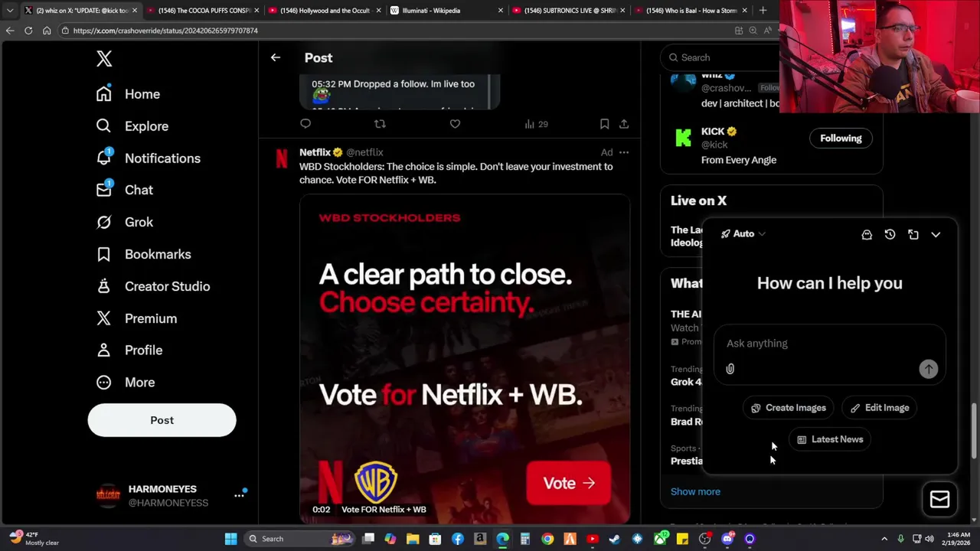The height and width of the screenshot is (551, 980).
Task: Open a new browser tab
Action: (x=763, y=11)
